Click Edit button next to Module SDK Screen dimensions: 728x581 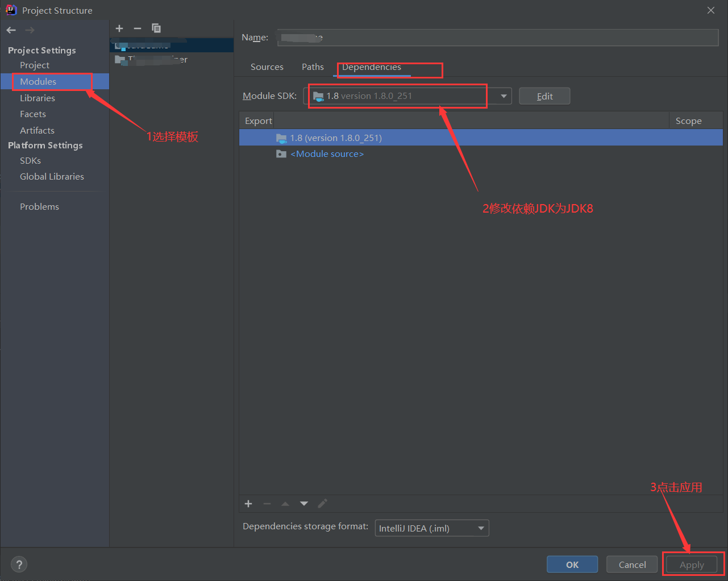pyautogui.click(x=544, y=96)
